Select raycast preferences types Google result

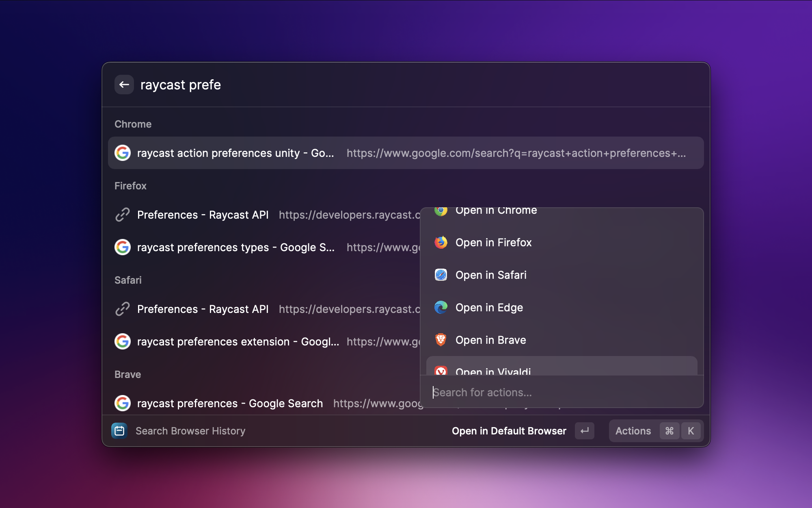[x=235, y=247]
